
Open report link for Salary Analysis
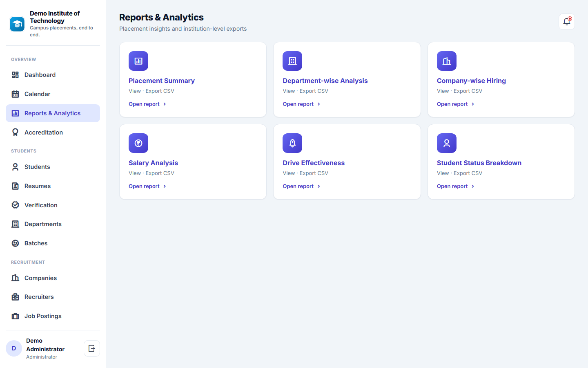[147, 186]
